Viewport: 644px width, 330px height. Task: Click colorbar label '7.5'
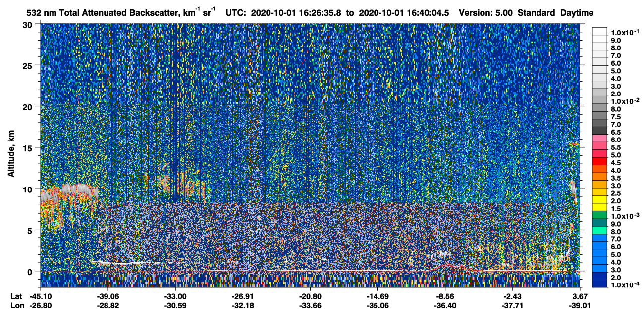(x=616, y=117)
